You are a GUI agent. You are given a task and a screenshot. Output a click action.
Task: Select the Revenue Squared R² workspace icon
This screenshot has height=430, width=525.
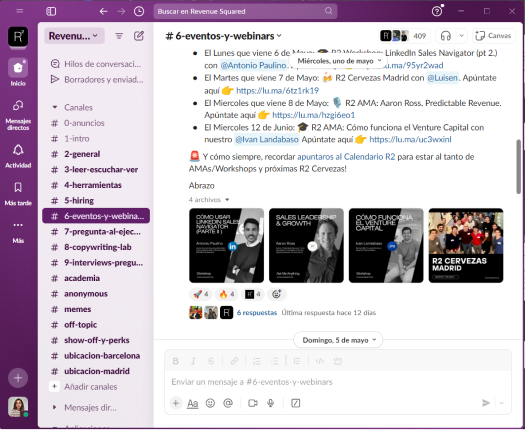18,37
